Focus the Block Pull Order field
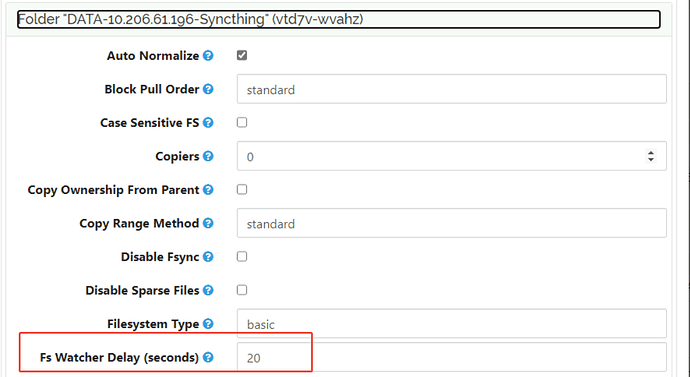The width and height of the screenshot is (690, 377). [451, 89]
